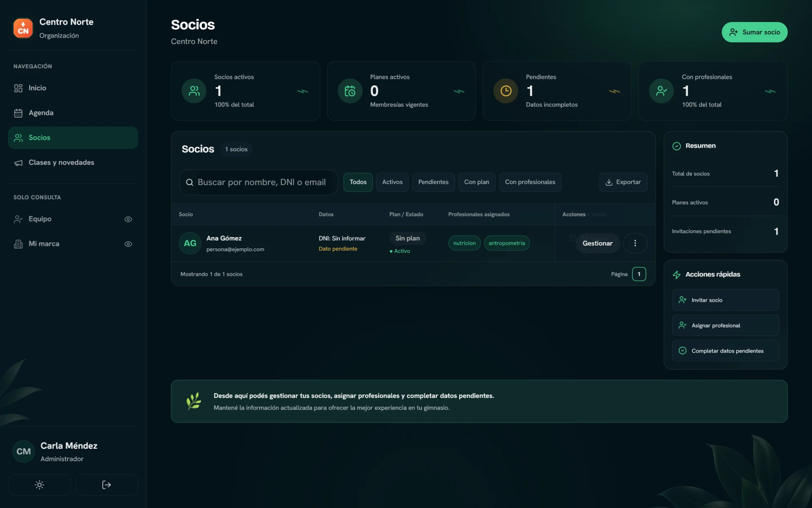Click the Socios activos people icon
The image size is (812, 508).
194,91
